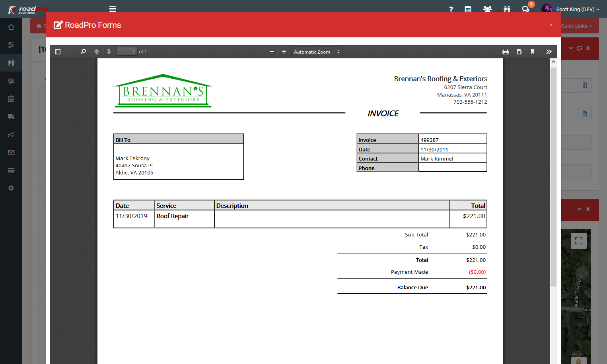Click the Street View pegman on the map
This screenshot has width=607, height=364.
[579, 361]
